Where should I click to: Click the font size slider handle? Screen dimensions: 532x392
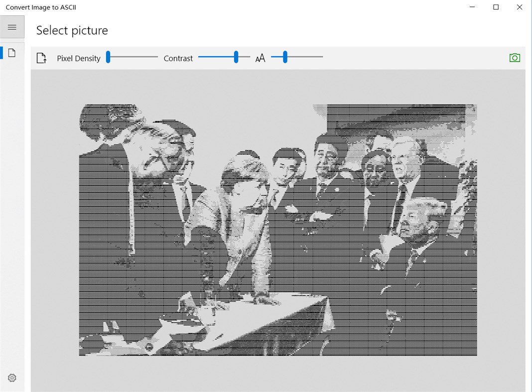[285, 57]
